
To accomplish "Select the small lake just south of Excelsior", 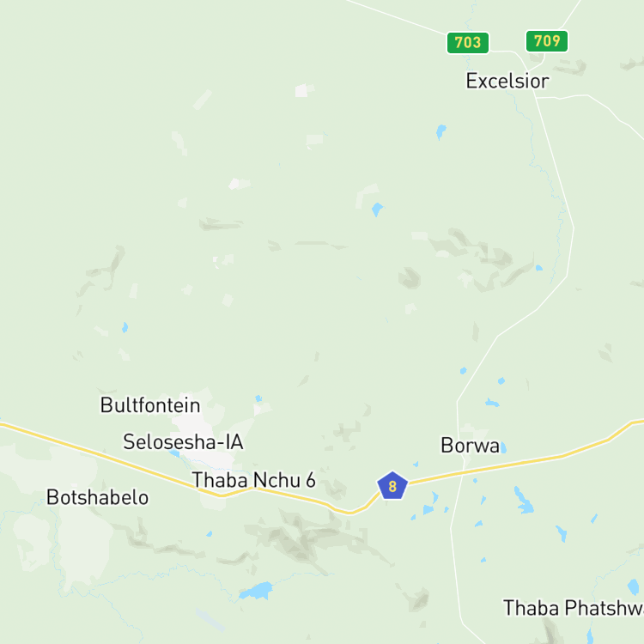I will (440, 132).
